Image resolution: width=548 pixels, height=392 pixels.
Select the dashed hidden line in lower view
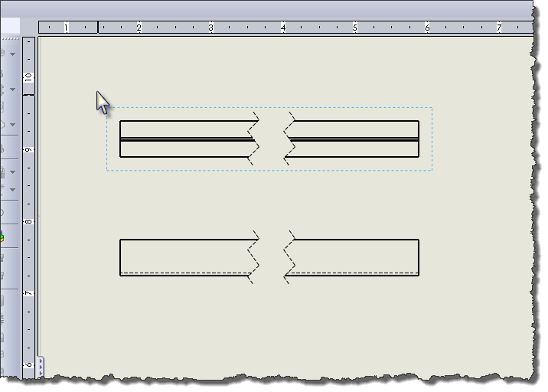pos(184,273)
